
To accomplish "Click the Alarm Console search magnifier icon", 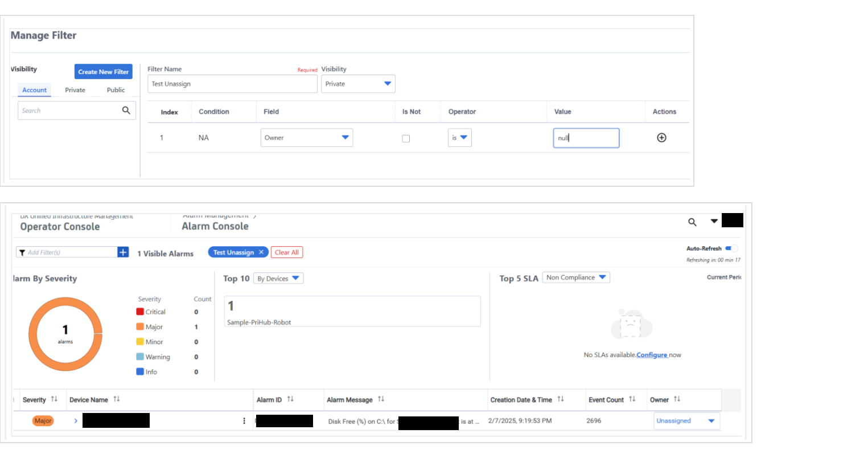I will pyautogui.click(x=692, y=222).
